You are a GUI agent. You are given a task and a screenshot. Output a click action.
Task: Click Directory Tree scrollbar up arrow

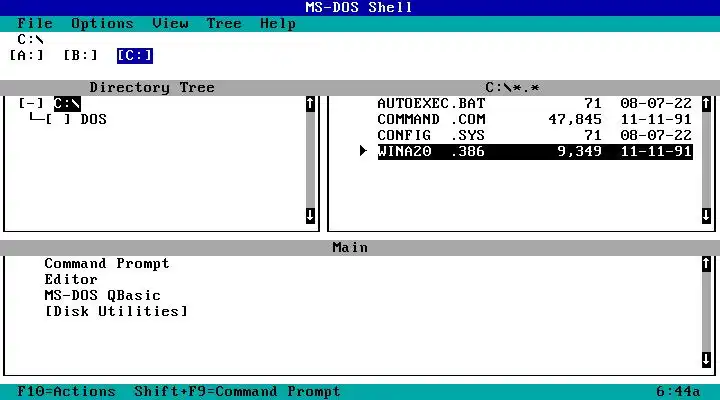[x=310, y=104]
